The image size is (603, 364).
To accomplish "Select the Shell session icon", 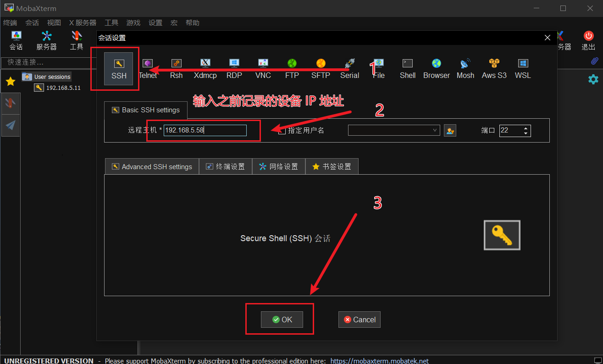I will pyautogui.click(x=407, y=69).
